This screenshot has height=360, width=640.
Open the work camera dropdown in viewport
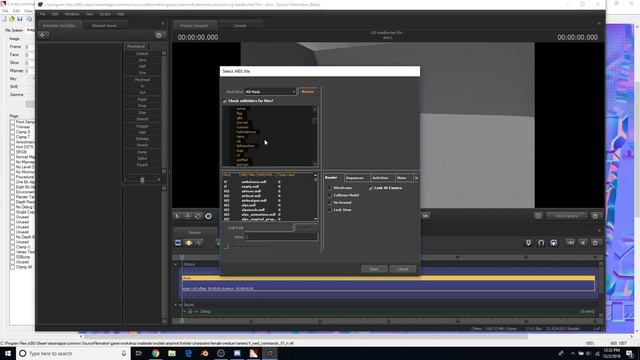(567, 216)
